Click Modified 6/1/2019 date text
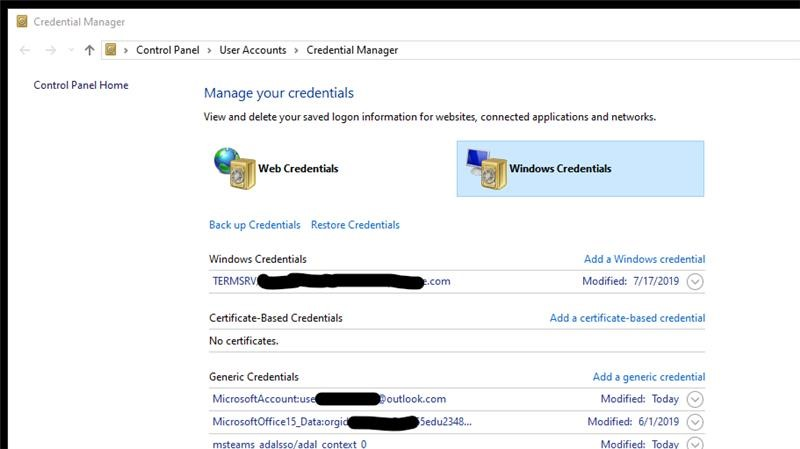 pyautogui.click(x=633, y=422)
